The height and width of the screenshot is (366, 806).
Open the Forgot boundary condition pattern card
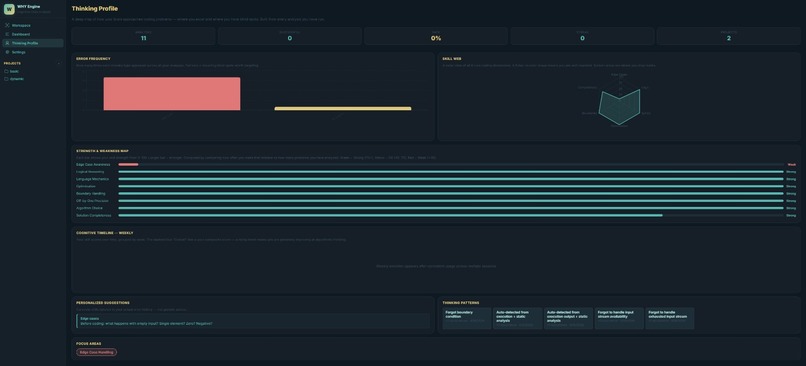pos(467,318)
